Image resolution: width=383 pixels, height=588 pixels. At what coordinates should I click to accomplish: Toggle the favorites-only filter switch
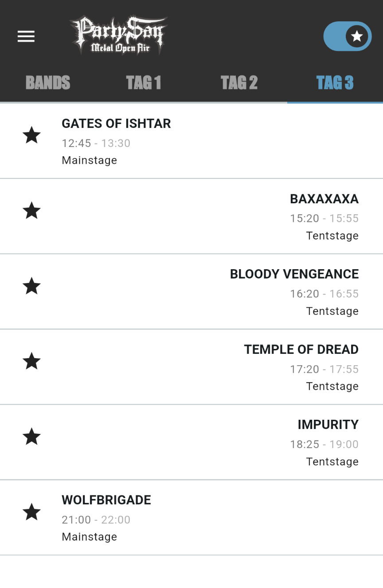click(348, 36)
